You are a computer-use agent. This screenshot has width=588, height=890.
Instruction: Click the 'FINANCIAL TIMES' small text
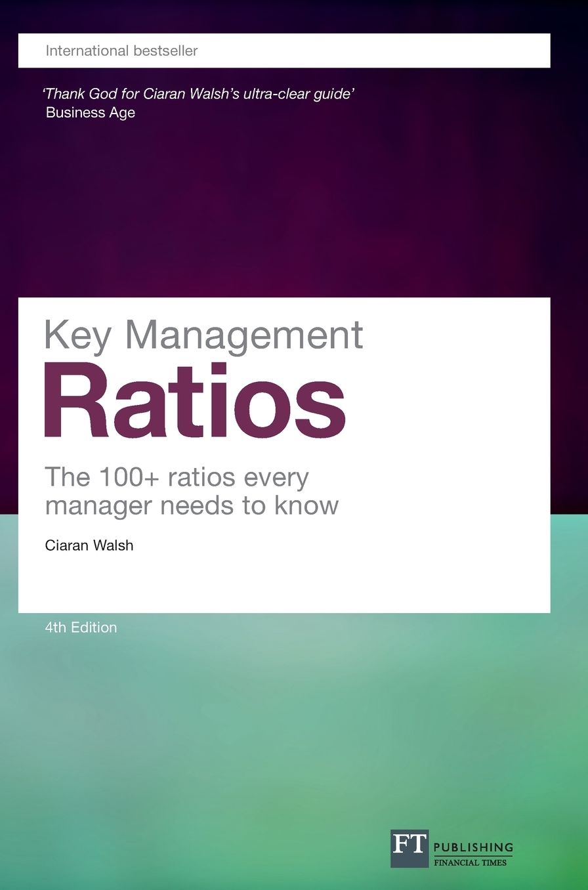point(471,862)
